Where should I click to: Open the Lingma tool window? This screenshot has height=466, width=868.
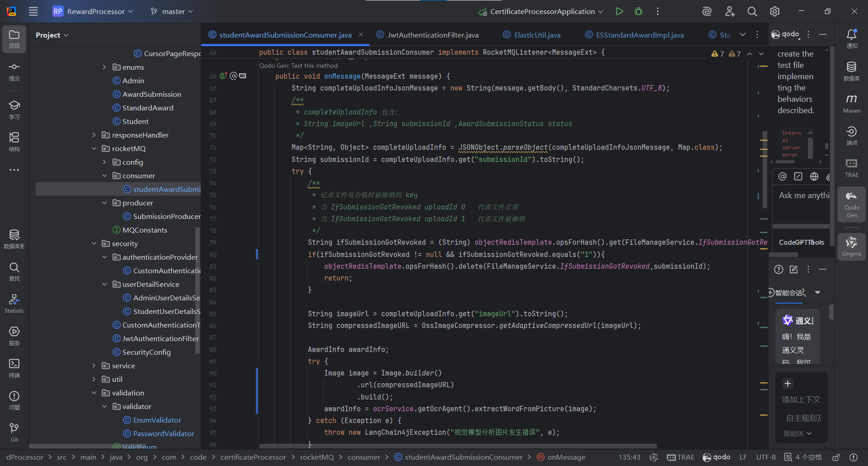point(852,247)
